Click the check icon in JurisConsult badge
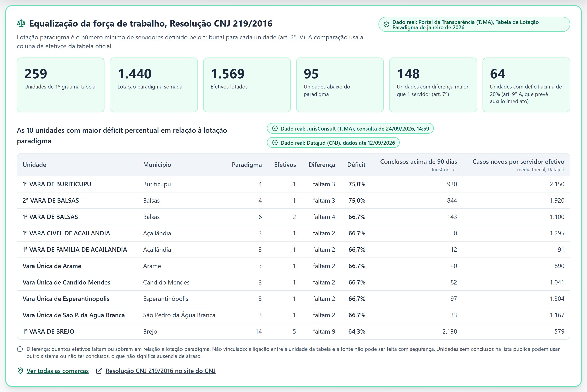Viewport: 587px width, 392px height. coord(275,129)
